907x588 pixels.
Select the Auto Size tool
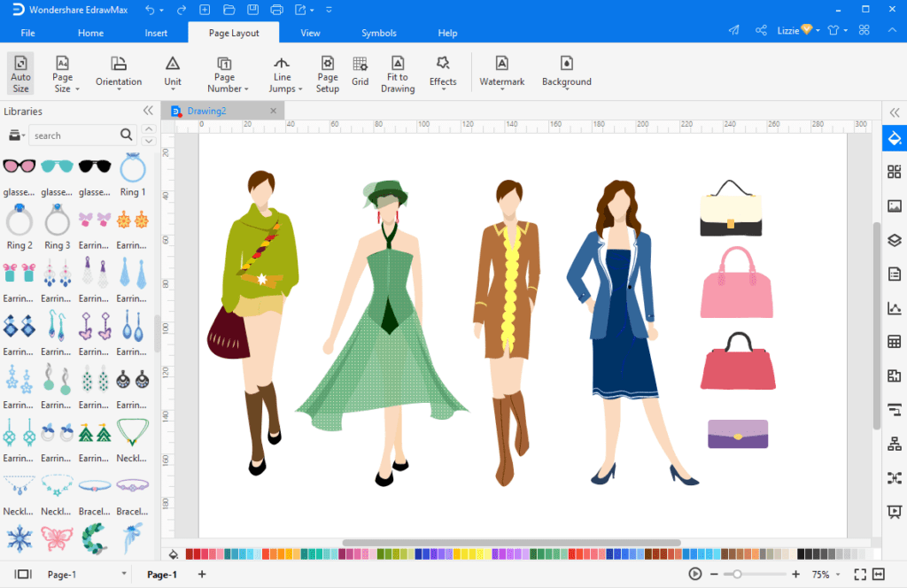click(20, 73)
